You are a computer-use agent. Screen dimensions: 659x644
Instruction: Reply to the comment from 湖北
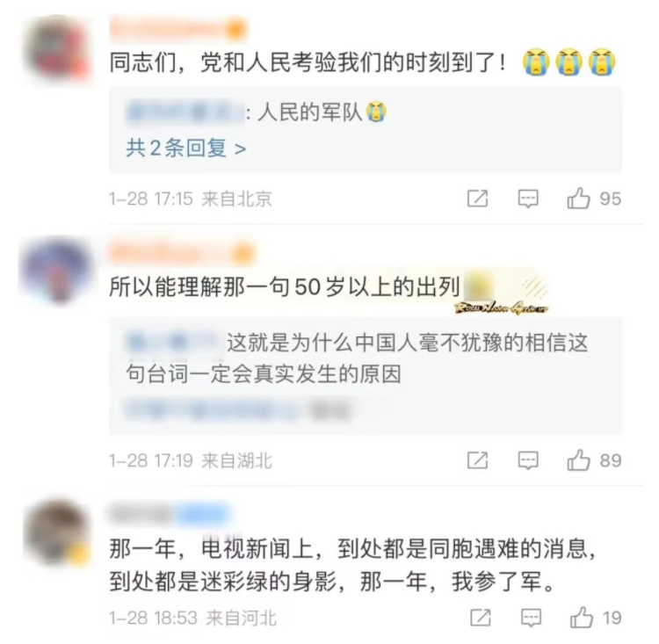click(528, 460)
